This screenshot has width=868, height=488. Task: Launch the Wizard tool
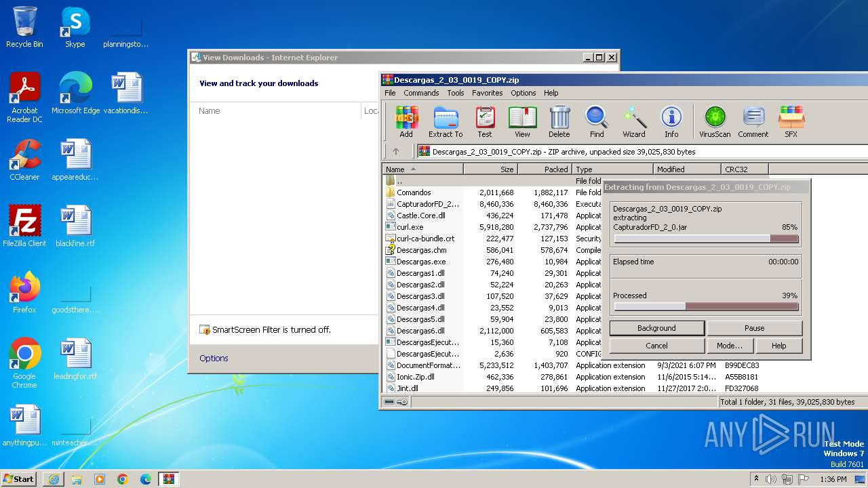click(634, 122)
